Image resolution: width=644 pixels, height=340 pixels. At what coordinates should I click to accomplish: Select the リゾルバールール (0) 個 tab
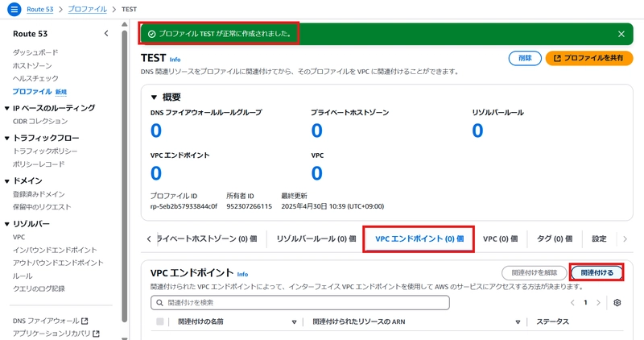316,238
